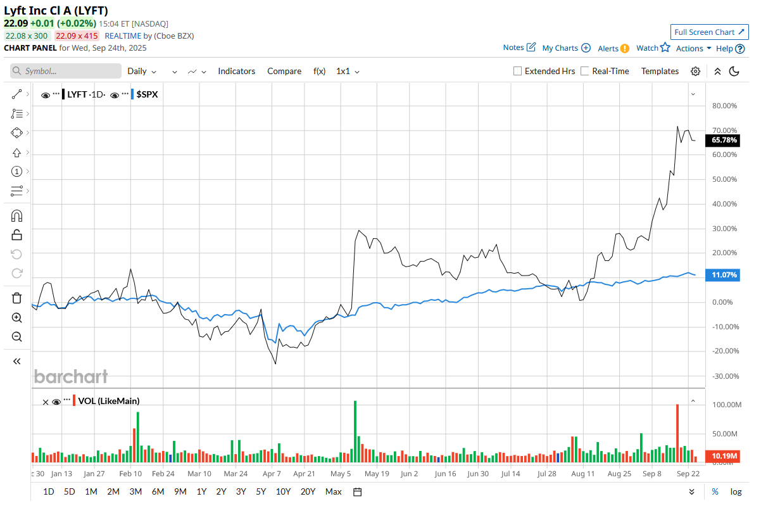Select the arrow marker tool
The image size is (761, 532).
[x=17, y=153]
